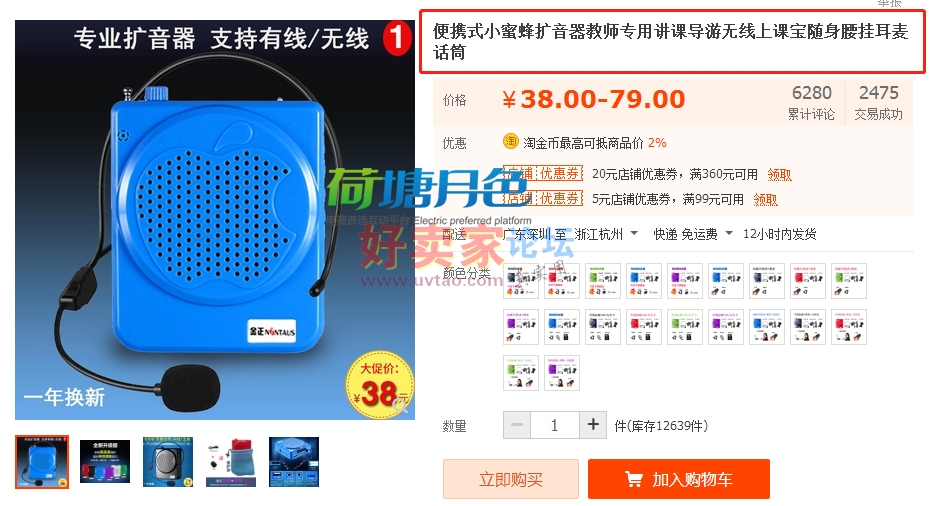Increase quantity with the plus button

(593, 425)
